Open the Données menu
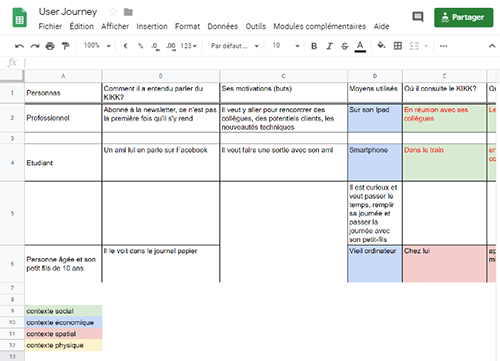The height and width of the screenshot is (361, 500). (223, 26)
